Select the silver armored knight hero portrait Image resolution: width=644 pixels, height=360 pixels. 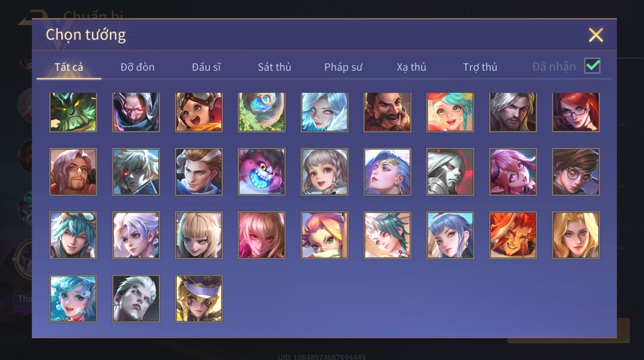(x=450, y=172)
